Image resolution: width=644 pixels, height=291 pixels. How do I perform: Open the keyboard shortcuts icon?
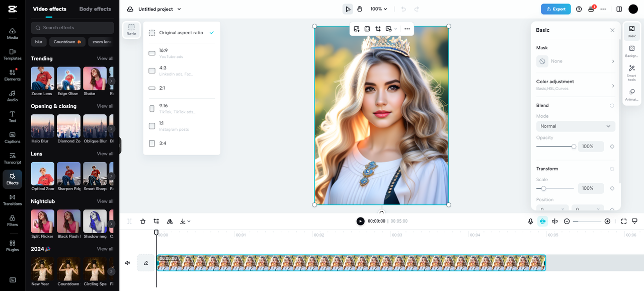pyautogui.click(x=13, y=280)
